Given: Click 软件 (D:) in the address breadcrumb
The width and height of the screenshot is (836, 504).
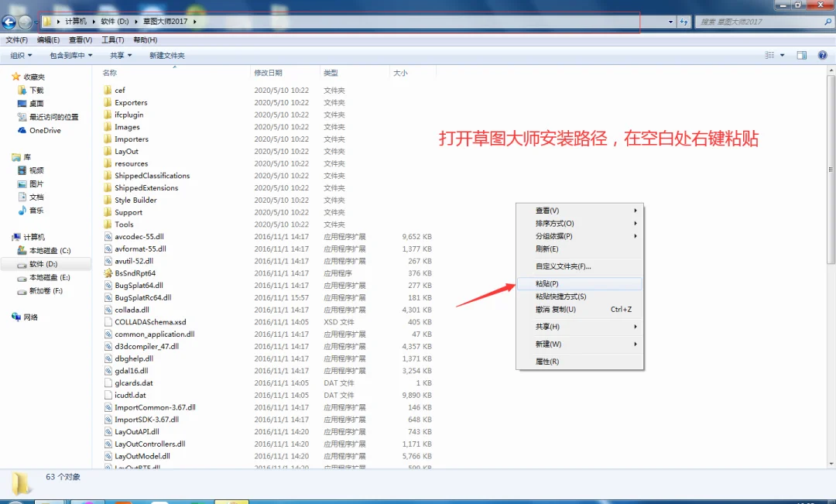Looking at the screenshot, I should (115, 22).
